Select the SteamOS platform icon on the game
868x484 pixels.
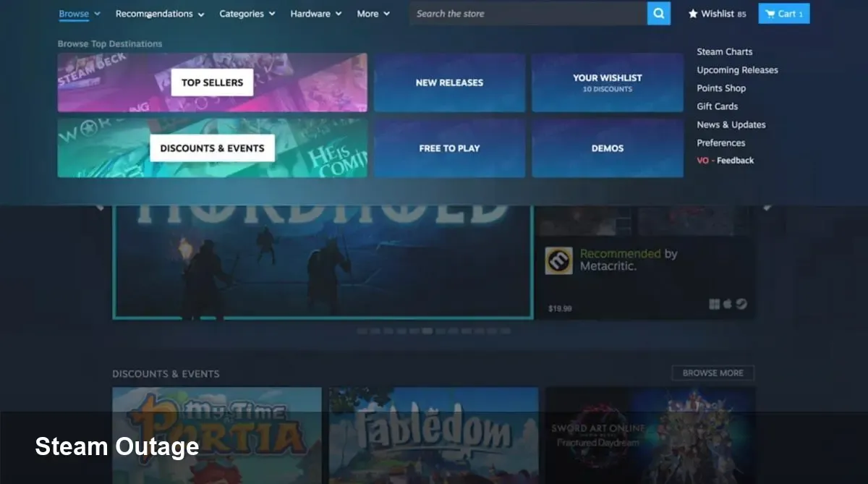coord(741,304)
